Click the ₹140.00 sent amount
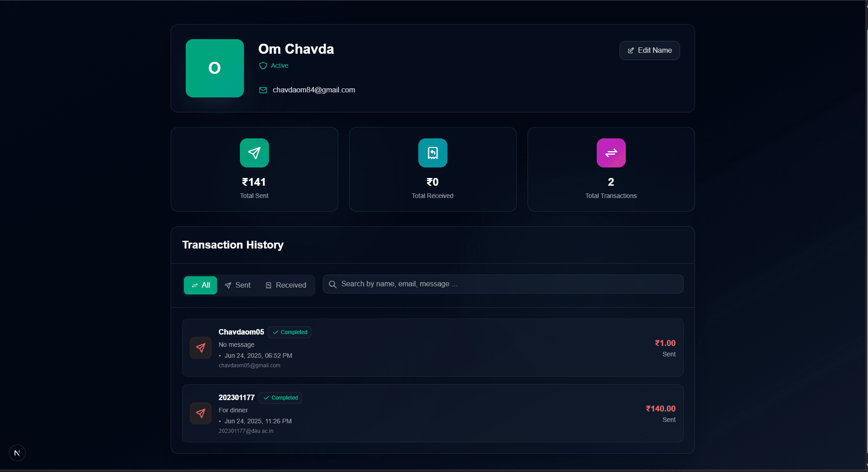Screen dimensions: 868x472 tap(660, 409)
